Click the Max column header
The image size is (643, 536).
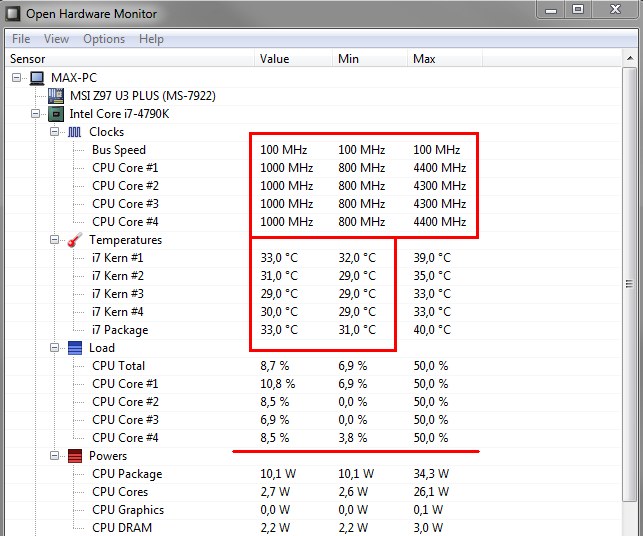click(445, 59)
